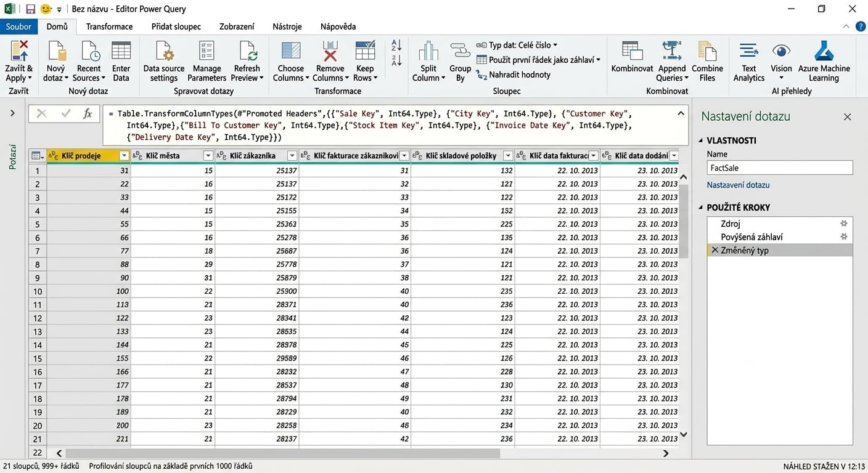
Task: Confirm formula with the checkmark icon
Action: [x=66, y=114]
